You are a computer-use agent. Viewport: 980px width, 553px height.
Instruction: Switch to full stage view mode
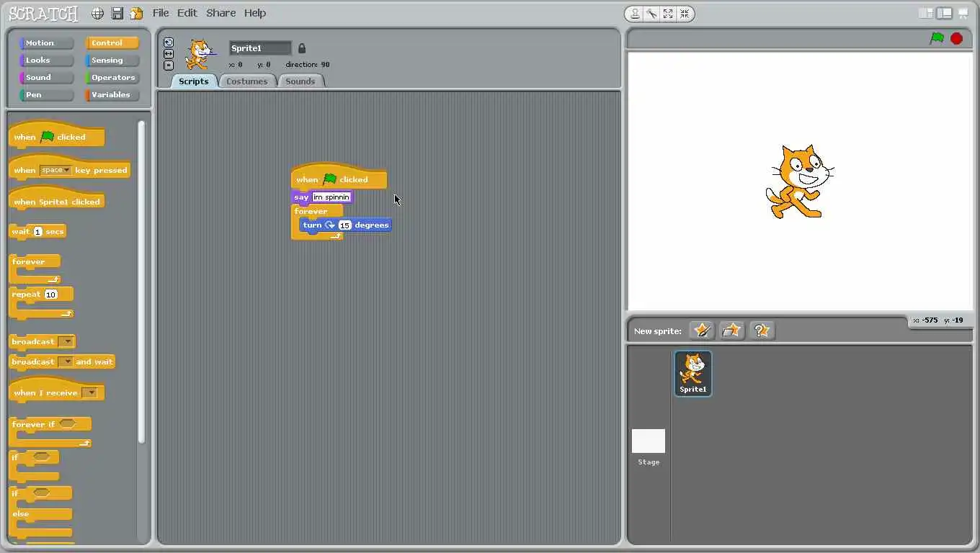point(944,13)
